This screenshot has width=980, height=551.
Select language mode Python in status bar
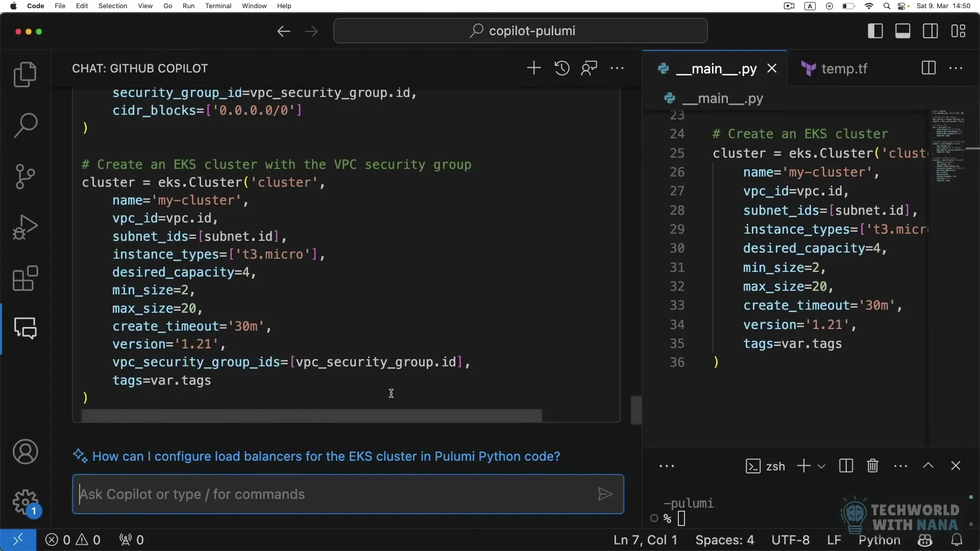pos(879,540)
